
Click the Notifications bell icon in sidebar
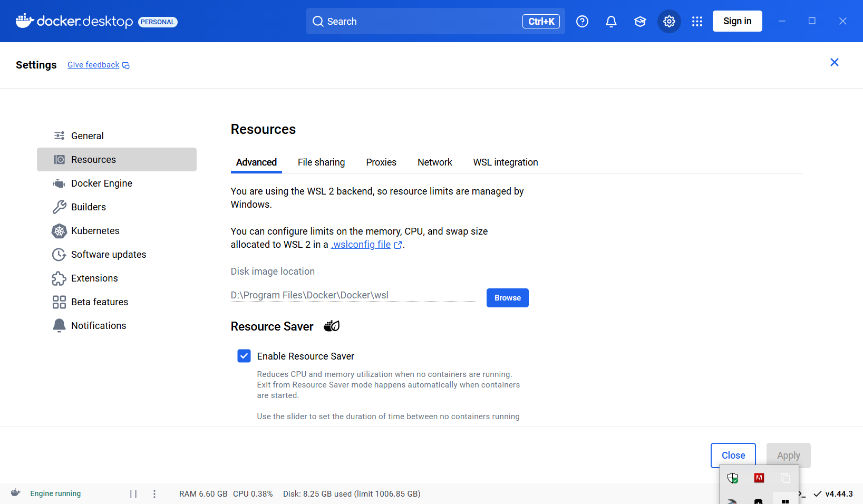59,326
